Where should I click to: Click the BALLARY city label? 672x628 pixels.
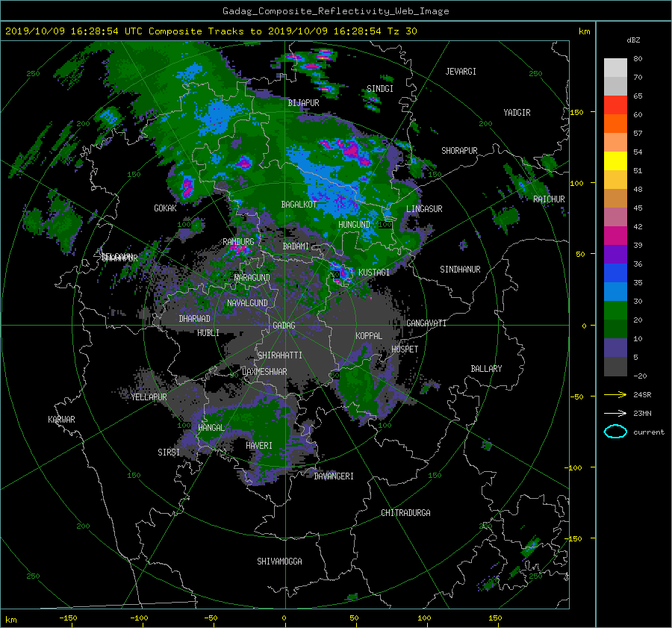click(486, 369)
